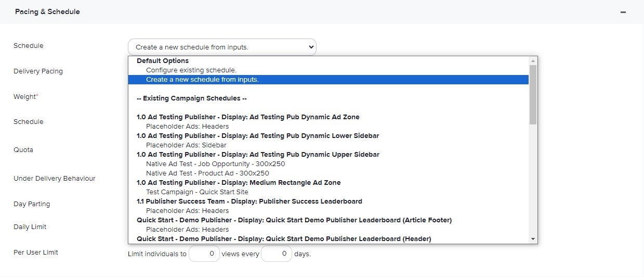Click scroll up arrow in dropdown list
Image resolution: width=644 pixels, height=277 pixels.
pos(533,61)
